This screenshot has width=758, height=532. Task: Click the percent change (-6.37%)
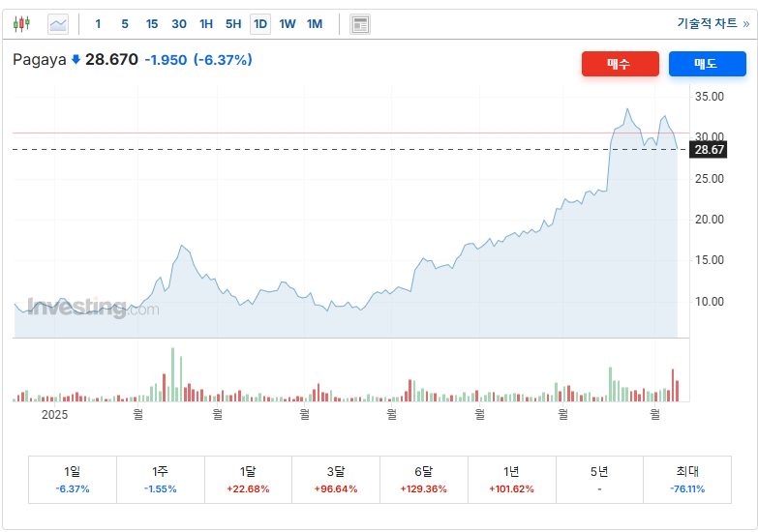[223, 60]
